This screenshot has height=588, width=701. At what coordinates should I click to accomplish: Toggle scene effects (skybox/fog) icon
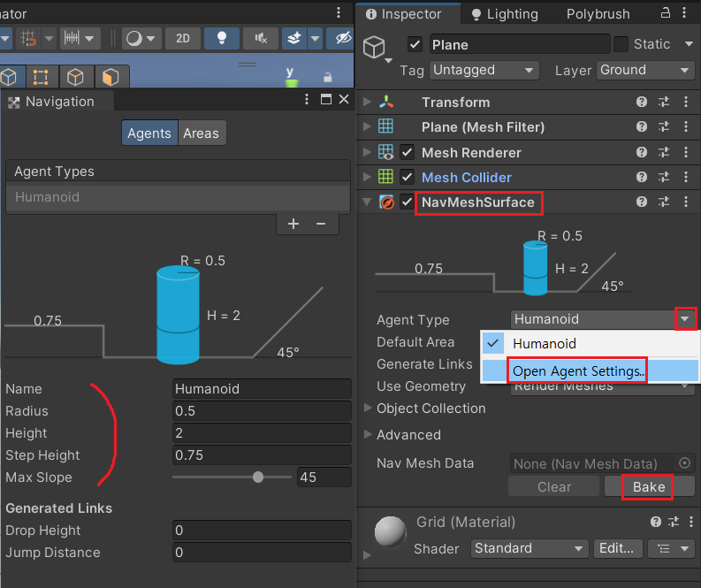(294, 38)
